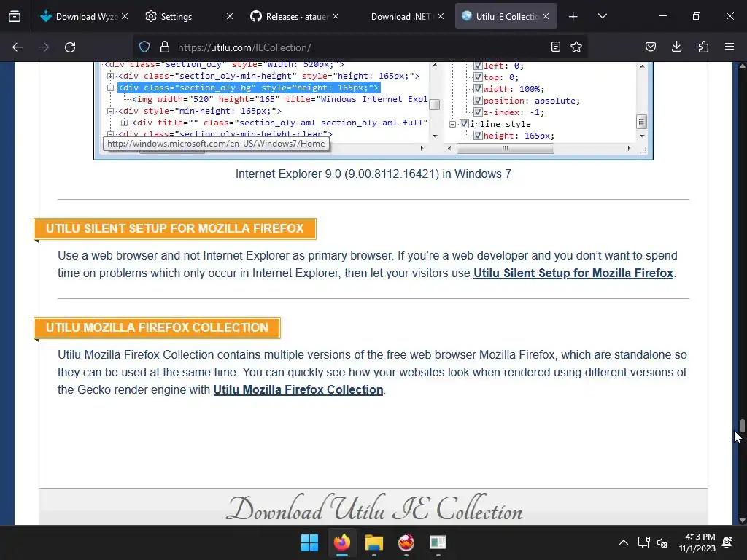Bookmark this page with star icon
Screen dimensions: 747x560
click(576, 47)
